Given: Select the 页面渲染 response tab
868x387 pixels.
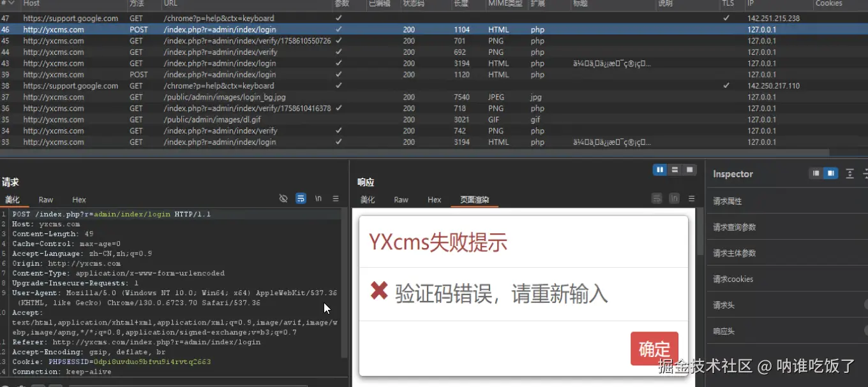Looking at the screenshot, I should click(474, 200).
